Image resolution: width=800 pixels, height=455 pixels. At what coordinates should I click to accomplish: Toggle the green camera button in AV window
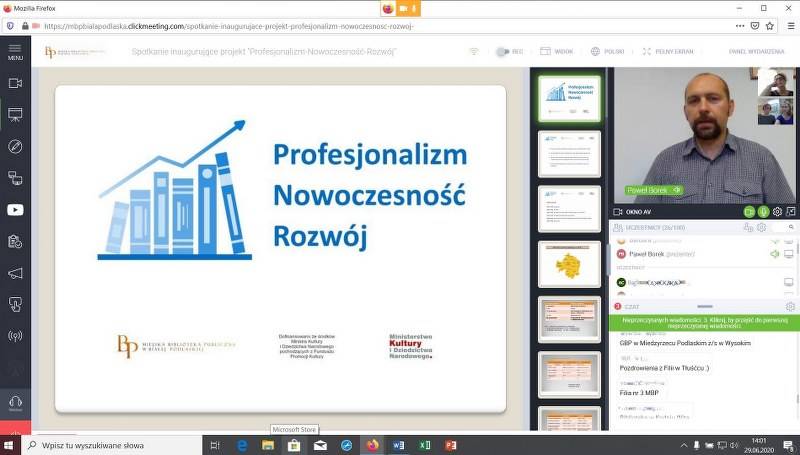pos(748,212)
